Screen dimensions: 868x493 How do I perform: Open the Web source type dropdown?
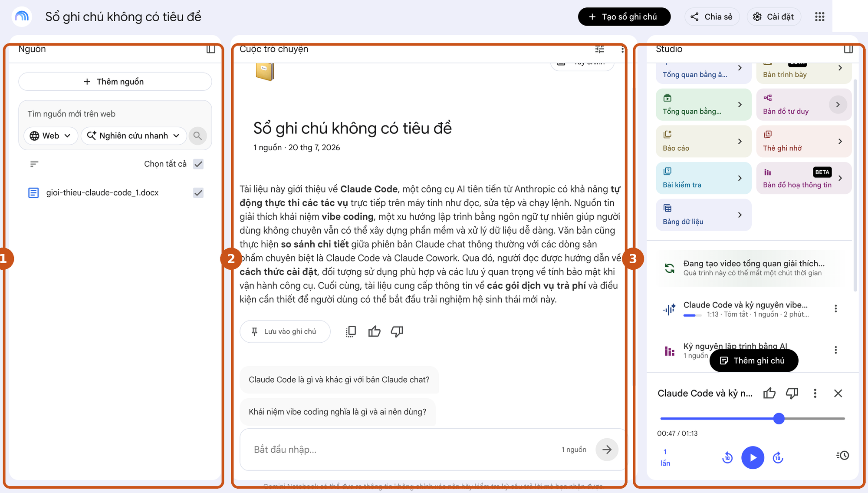50,136
